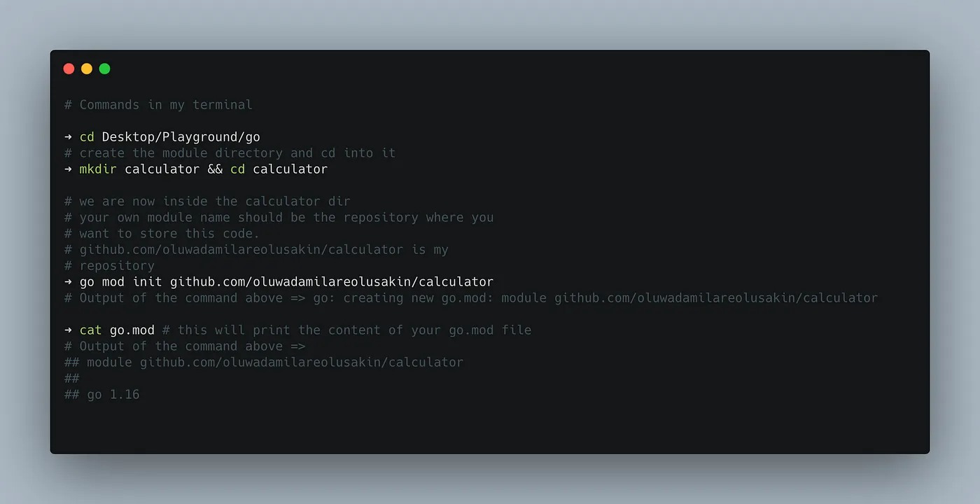
Task: Click the prompt arrow before go mod init
Action: click(x=68, y=282)
